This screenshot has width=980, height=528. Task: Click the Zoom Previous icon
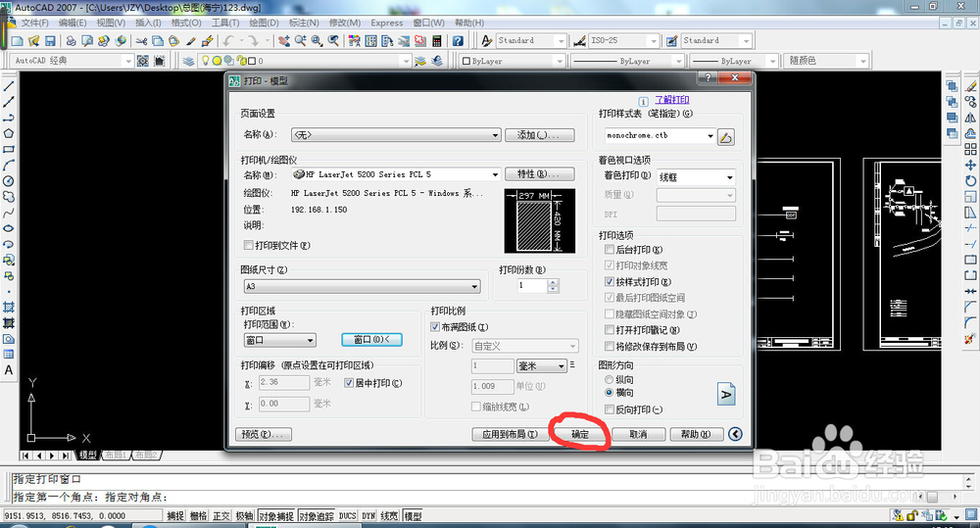tap(334, 41)
